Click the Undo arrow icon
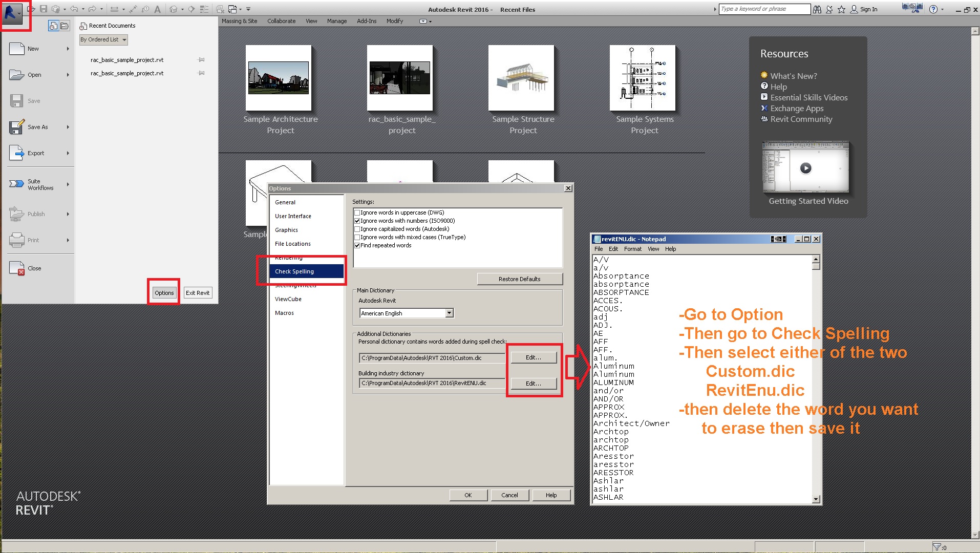This screenshot has width=980, height=553. 74,9
